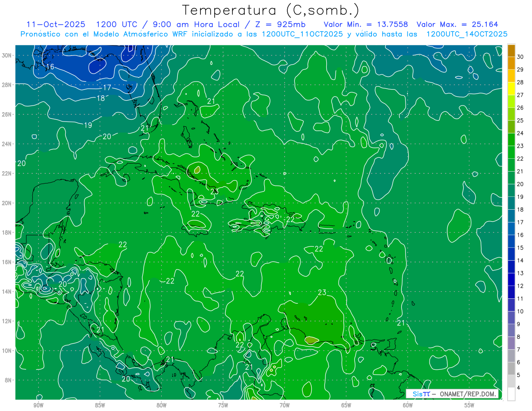Click dark blue swatch between 12 and 13
The height and width of the screenshot is (411, 532).
click(511, 280)
